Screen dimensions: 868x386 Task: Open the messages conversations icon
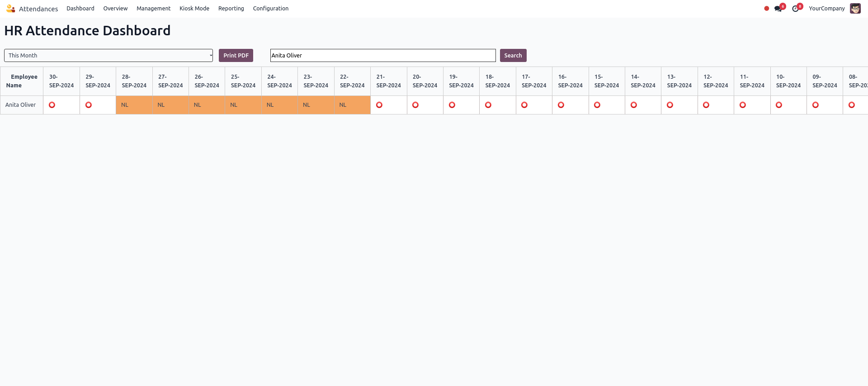point(778,9)
